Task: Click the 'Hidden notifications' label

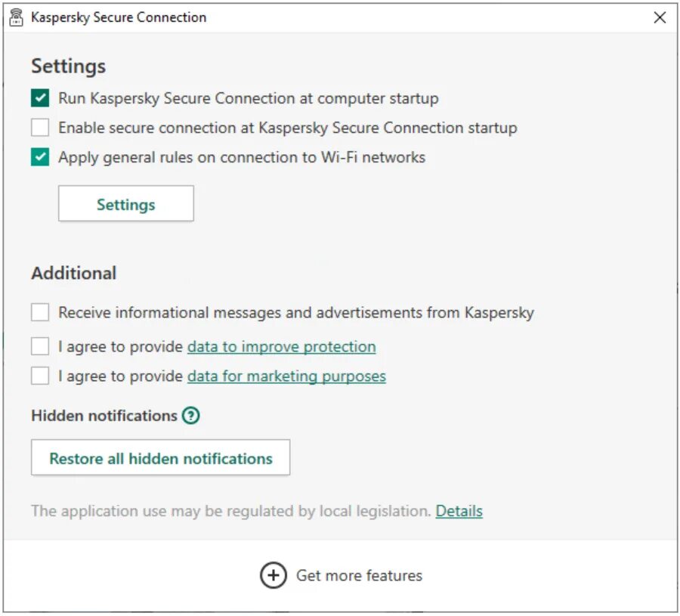Action: (104, 415)
